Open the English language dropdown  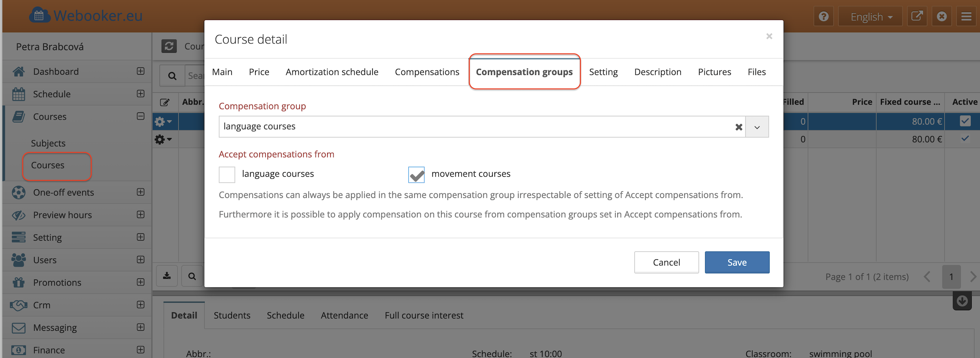(870, 17)
